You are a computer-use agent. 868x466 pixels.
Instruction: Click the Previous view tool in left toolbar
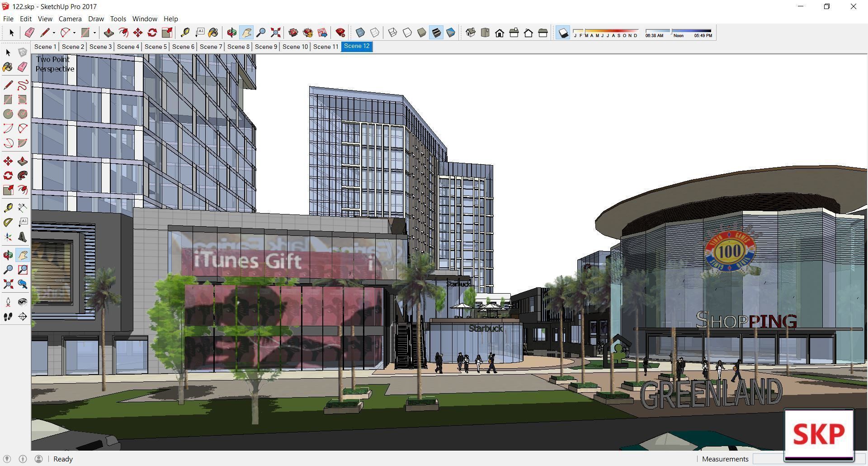(x=23, y=284)
